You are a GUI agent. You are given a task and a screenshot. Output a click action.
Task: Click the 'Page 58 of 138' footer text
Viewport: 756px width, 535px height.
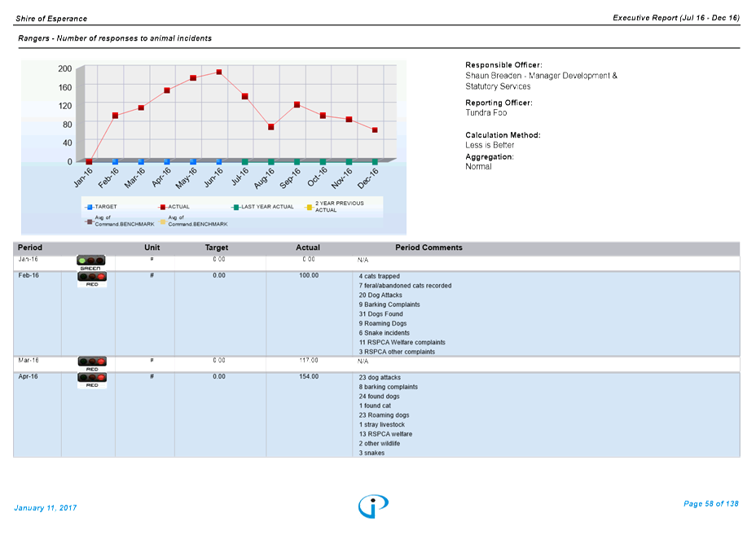tap(710, 504)
